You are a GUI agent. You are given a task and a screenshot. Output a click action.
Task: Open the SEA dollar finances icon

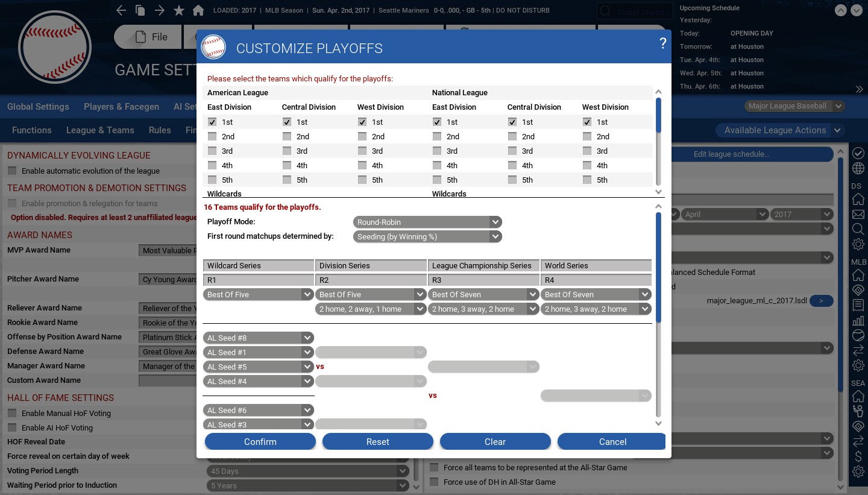[858, 456]
